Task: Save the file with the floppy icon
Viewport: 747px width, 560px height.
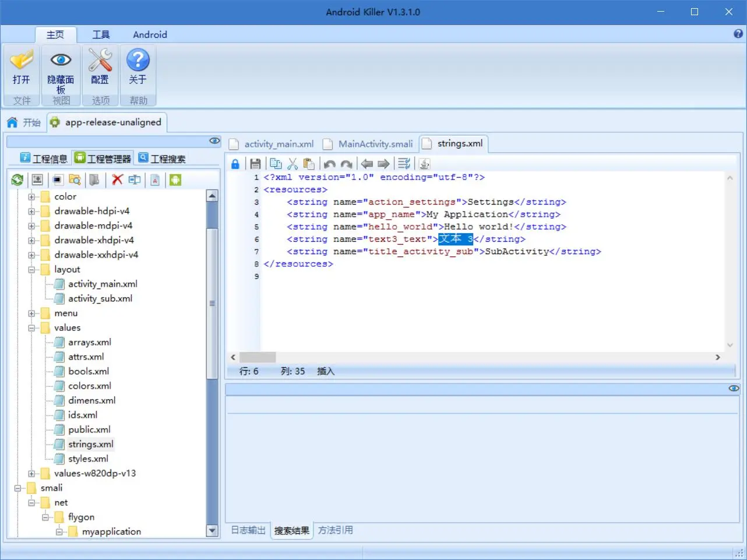Action: (x=255, y=164)
